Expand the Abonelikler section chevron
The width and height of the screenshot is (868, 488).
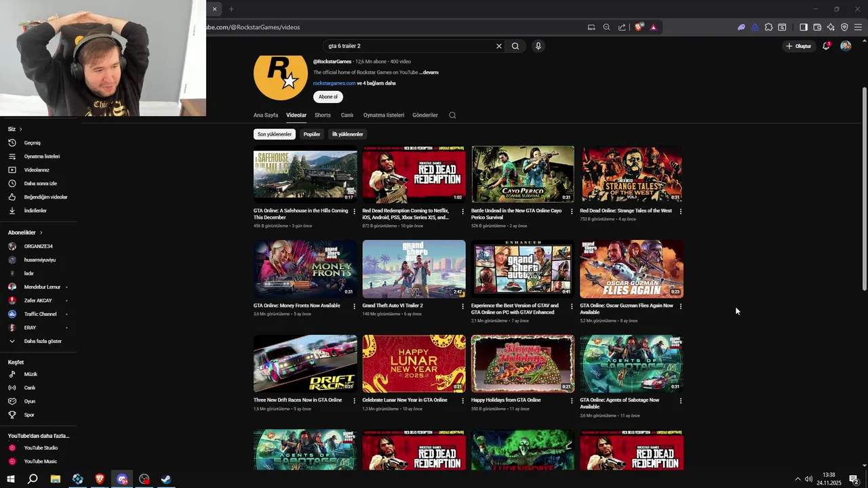tap(41, 232)
